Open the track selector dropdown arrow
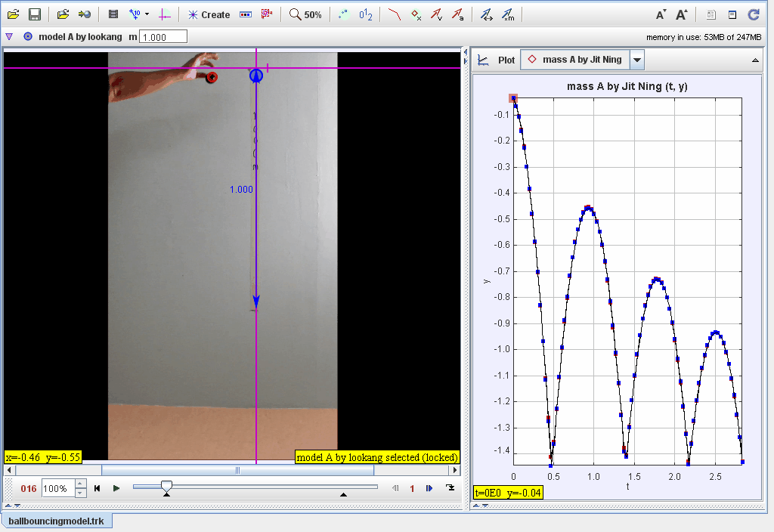 [x=637, y=60]
